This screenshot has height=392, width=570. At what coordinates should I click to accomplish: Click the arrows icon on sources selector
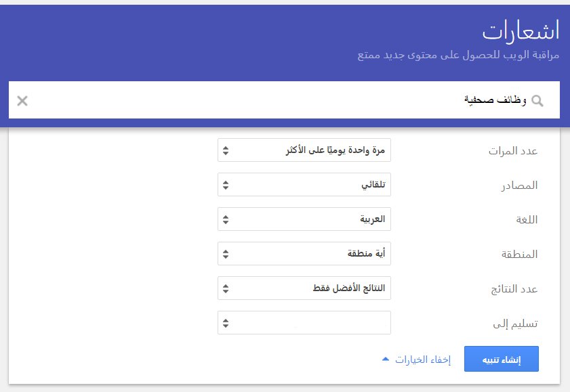coord(226,185)
